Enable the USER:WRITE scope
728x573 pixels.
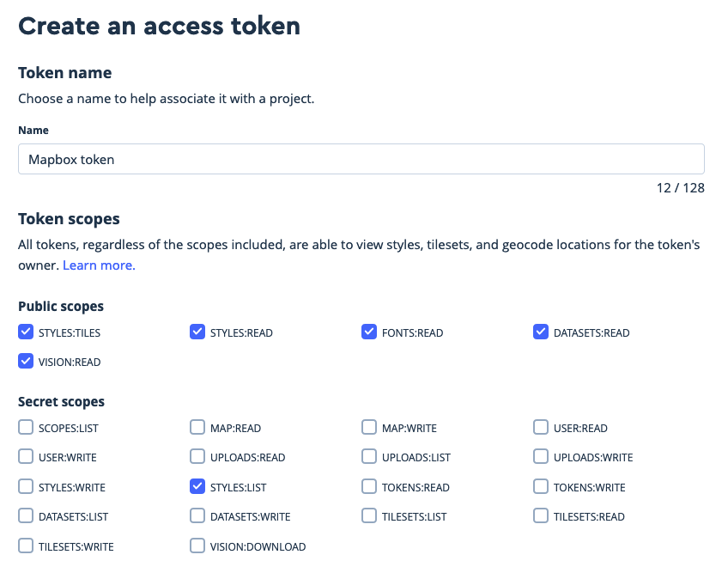[x=26, y=456]
